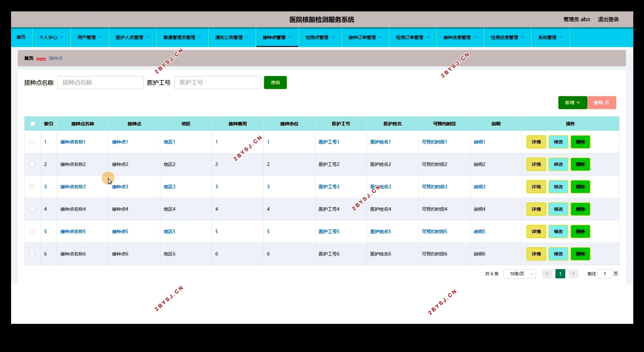The width and height of the screenshot is (644, 352).
Task: Go to the previous page arrow
Action: [x=547, y=274]
